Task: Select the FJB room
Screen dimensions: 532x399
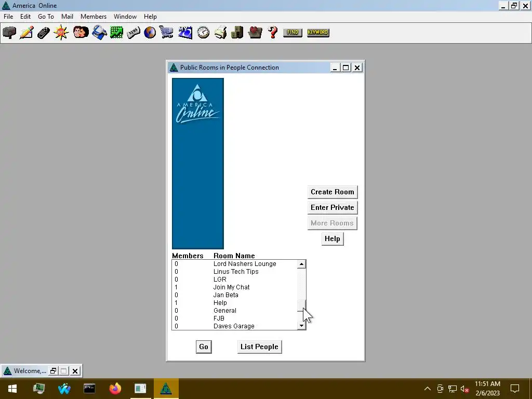Action: coord(234,318)
